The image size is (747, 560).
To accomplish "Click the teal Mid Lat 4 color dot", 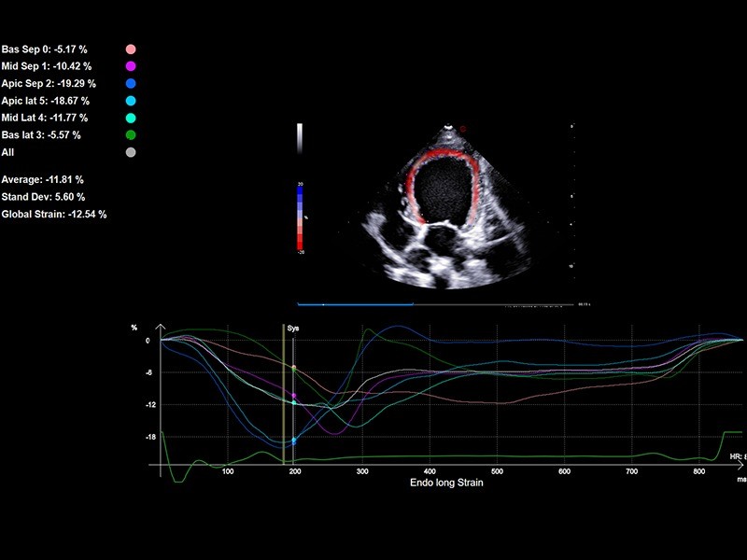I will pos(131,118).
